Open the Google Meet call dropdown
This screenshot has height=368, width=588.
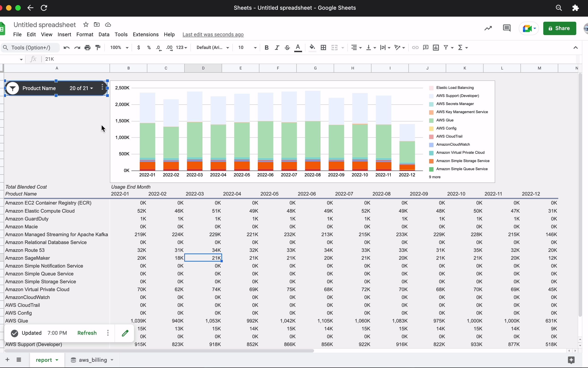click(535, 28)
